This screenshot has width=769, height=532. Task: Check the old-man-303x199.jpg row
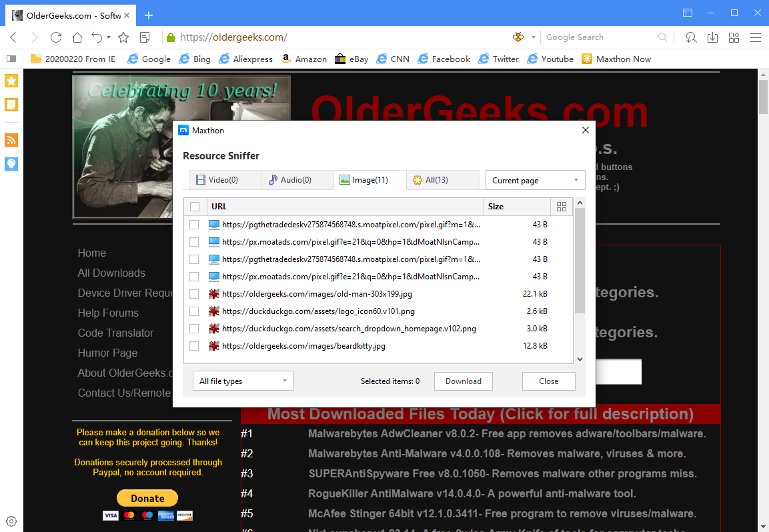194,294
